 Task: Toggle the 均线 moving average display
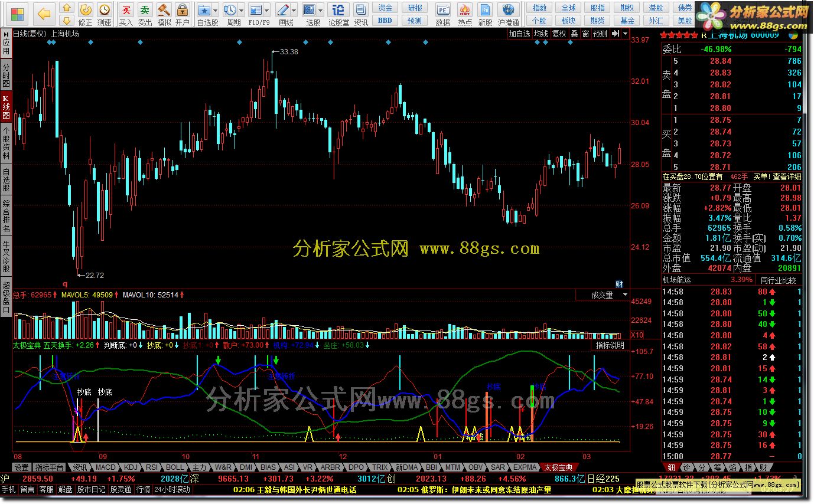[541, 34]
